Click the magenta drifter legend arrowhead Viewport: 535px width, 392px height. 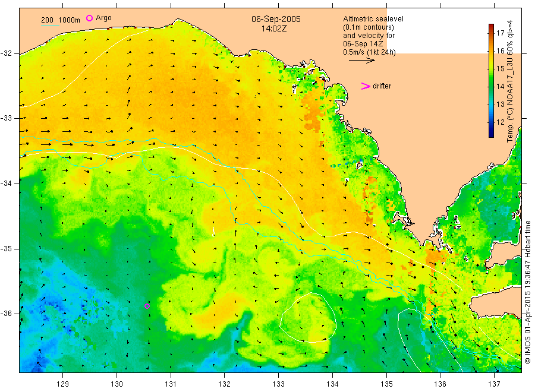pyautogui.click(x=366, y=86)
